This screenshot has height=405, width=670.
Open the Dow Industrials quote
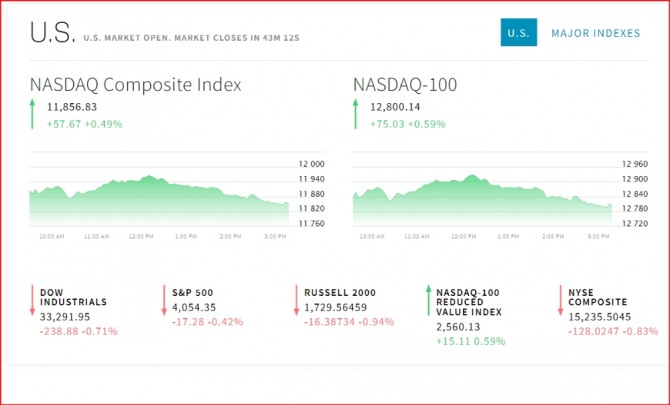click(x=73, y=296)
